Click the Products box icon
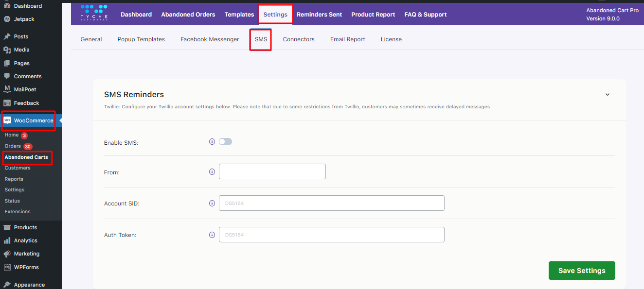Viewport: 644px width, 289px height. (7, 227)
